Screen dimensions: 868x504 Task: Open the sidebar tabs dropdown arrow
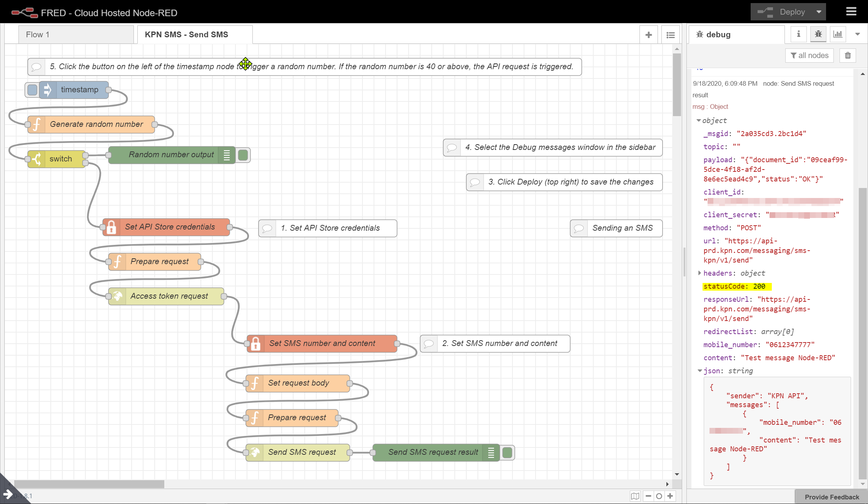coord(858,34)
